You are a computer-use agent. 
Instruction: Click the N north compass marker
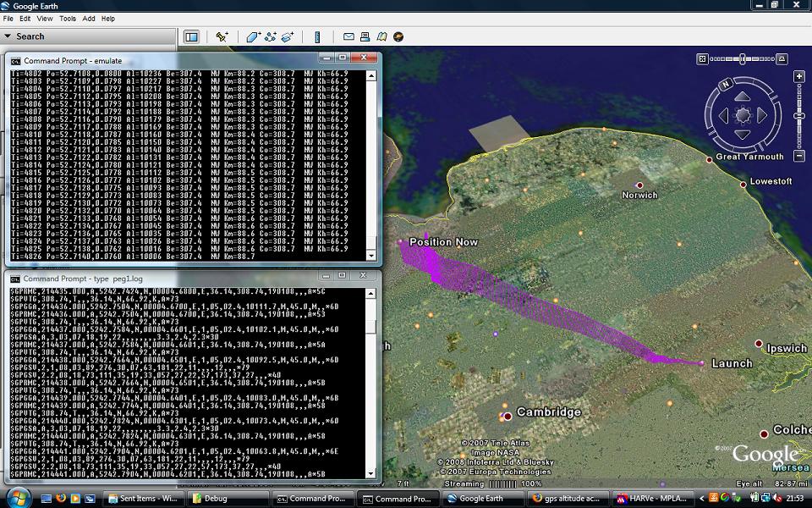726,84
